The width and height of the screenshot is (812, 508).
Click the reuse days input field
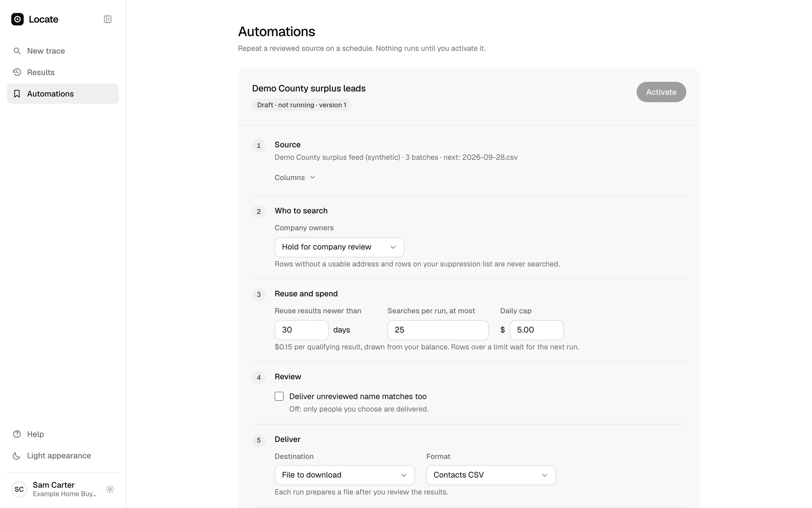point(301,330)
